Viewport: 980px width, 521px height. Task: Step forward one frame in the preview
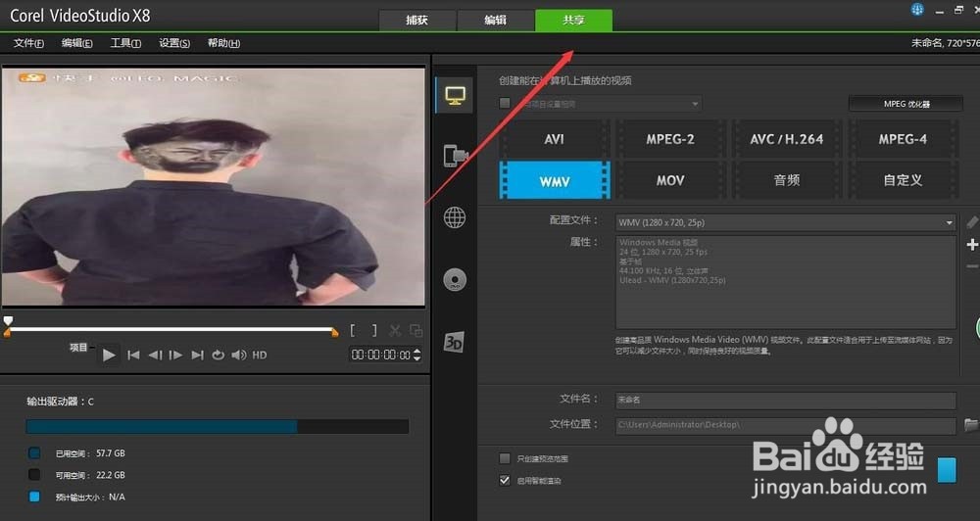(176, 355)
